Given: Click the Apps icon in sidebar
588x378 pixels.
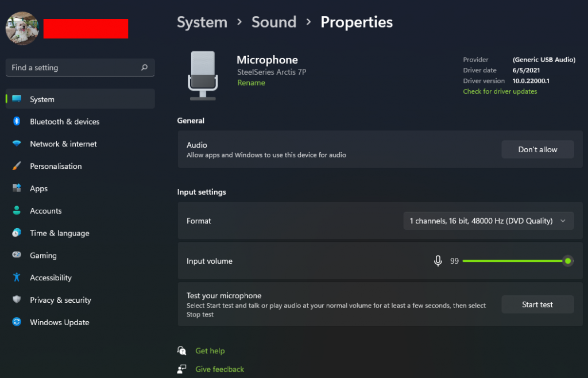Looking at the screenshot, I should click(17, 188).
